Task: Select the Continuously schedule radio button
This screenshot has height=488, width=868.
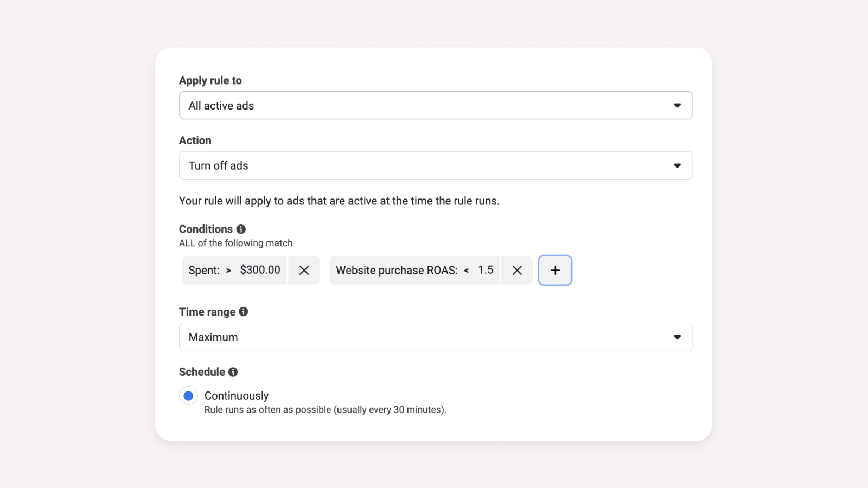Action: tap(188, 396)
